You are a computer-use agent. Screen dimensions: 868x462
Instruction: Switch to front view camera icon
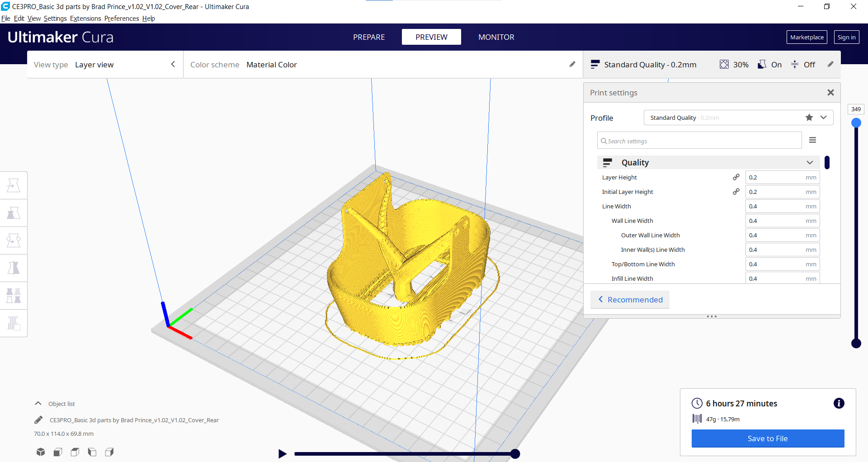tap(58, 452)
